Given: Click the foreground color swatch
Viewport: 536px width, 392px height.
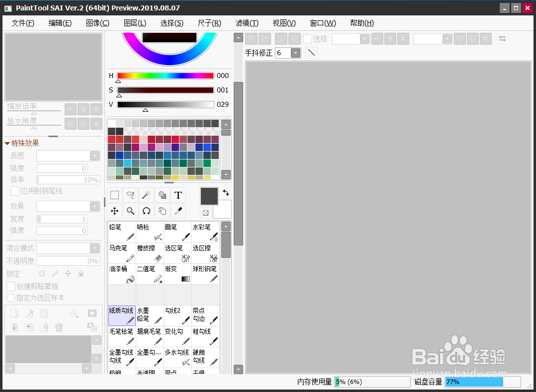Looking at the screenshot, I should [209, 196].
